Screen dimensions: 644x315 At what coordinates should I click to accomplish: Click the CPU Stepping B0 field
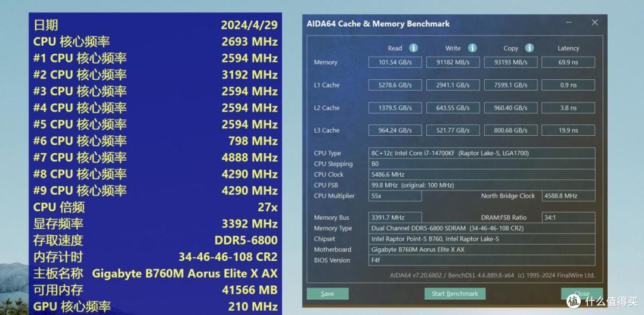[482, 164]
